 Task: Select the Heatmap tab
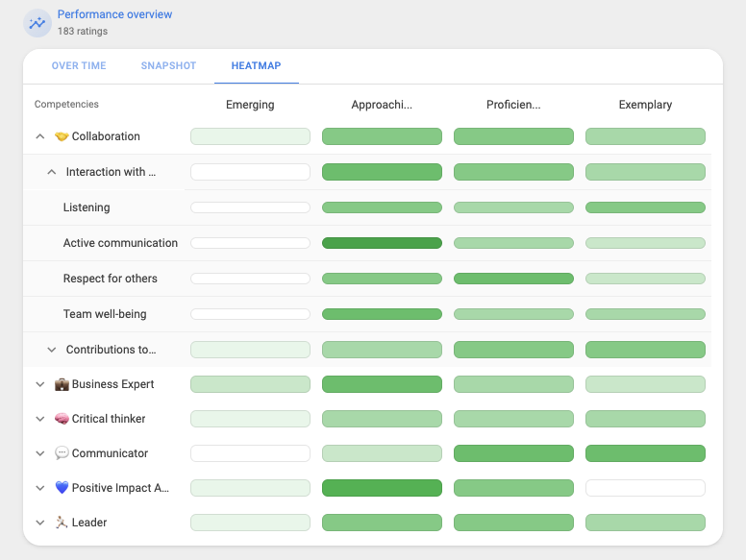point(256,66)
